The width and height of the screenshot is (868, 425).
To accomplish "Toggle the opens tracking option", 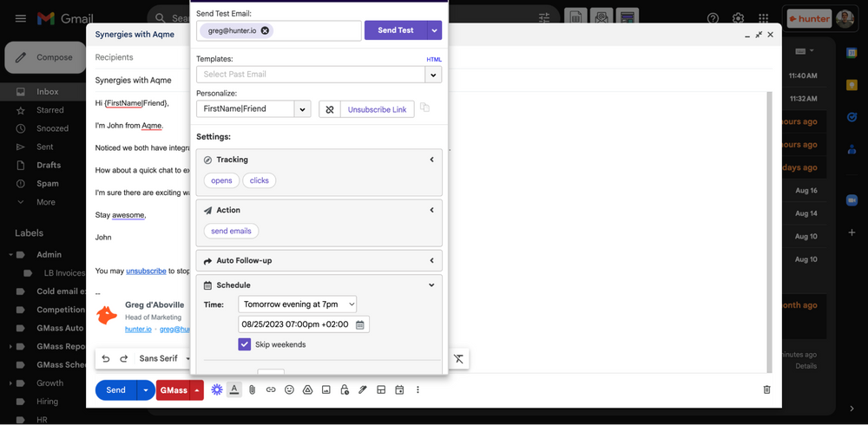I will click(221, 180).
